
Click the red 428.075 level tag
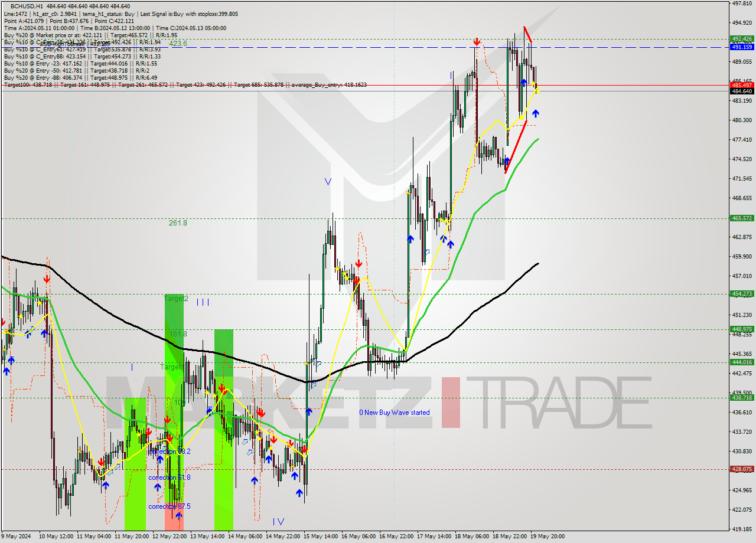(x=742, y=469)
